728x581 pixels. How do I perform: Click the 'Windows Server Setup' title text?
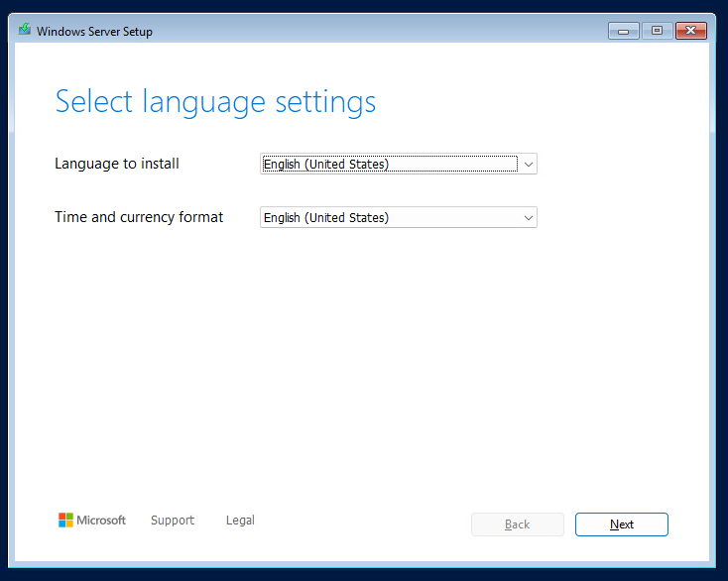coord(94,32)
